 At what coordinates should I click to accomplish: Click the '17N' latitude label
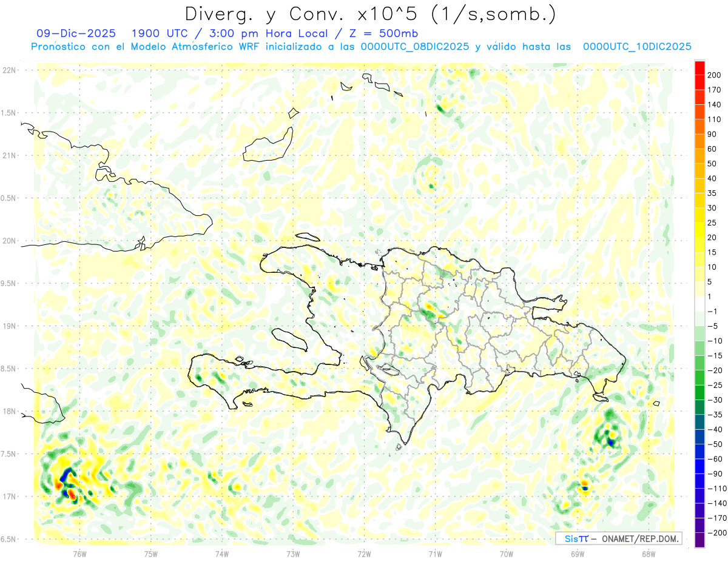[x=8, y=497]
